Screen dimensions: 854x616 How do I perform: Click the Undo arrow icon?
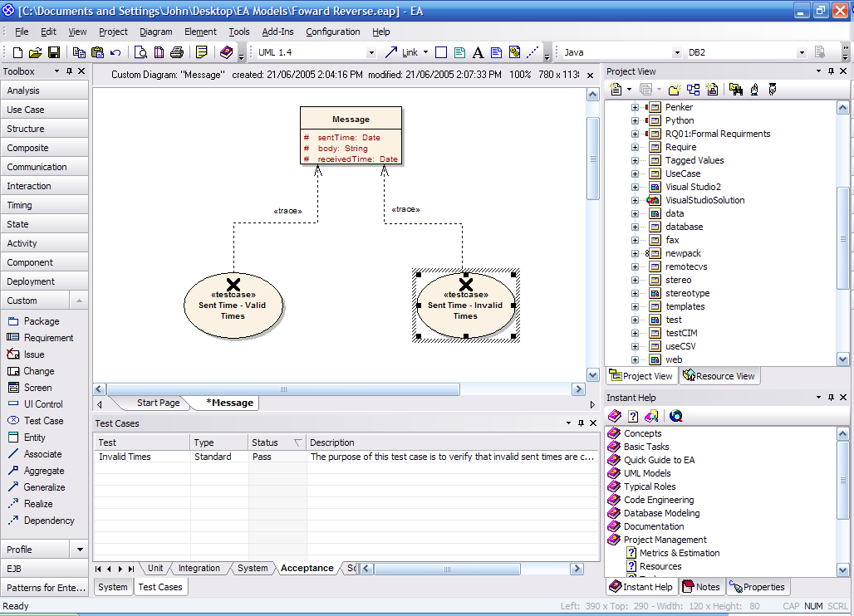pyautogui.click(x=115, y=52)
